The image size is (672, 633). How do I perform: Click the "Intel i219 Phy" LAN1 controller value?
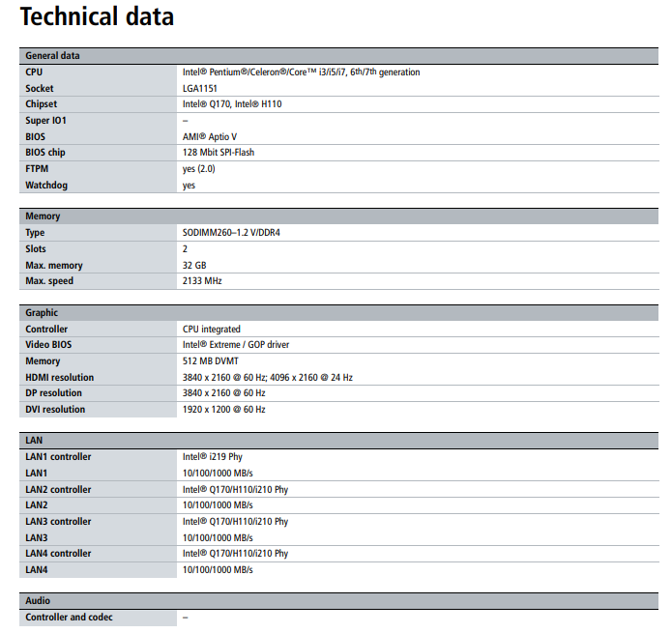[x=215, y=457]
